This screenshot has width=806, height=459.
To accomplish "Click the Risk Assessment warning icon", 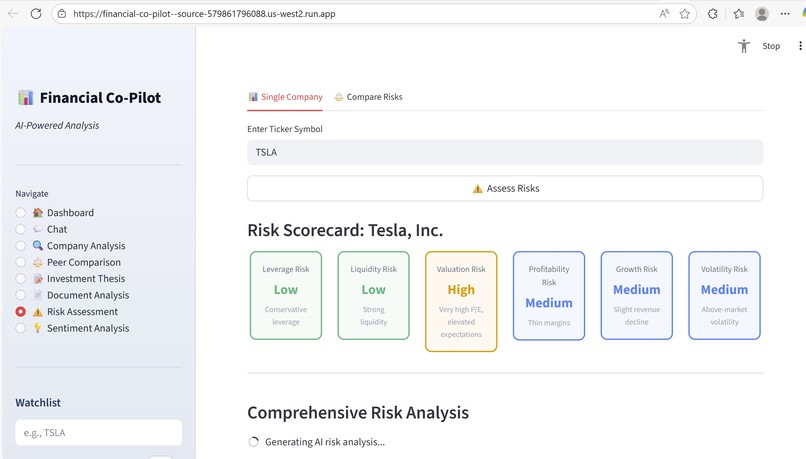I will (x=38, y=311).
